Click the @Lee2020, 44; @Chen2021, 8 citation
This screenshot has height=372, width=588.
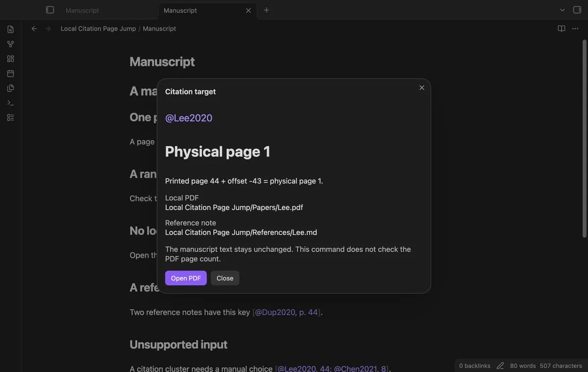pos(333,368)
